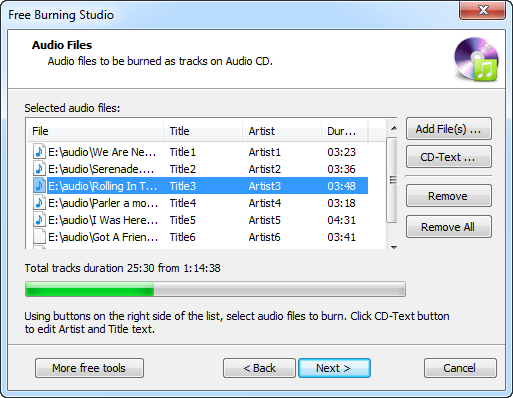Click the total tracks duration progress bar

pos(215,289)
